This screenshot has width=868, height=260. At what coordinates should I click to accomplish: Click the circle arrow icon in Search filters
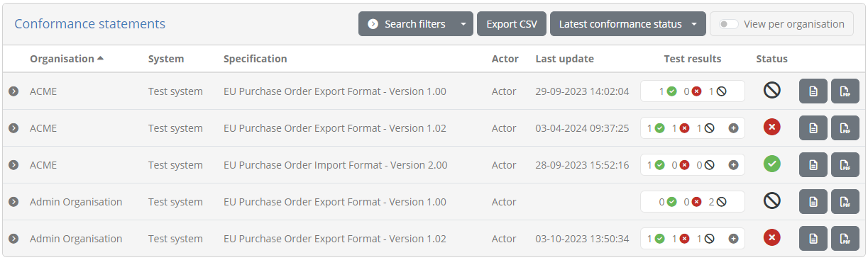[x=373, y=24]
